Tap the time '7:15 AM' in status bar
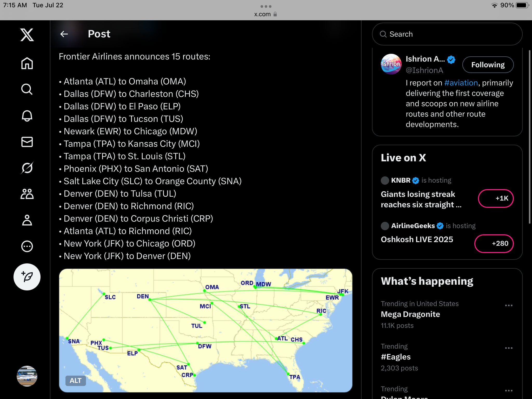 pyautogui.click(x=15, y=5)
